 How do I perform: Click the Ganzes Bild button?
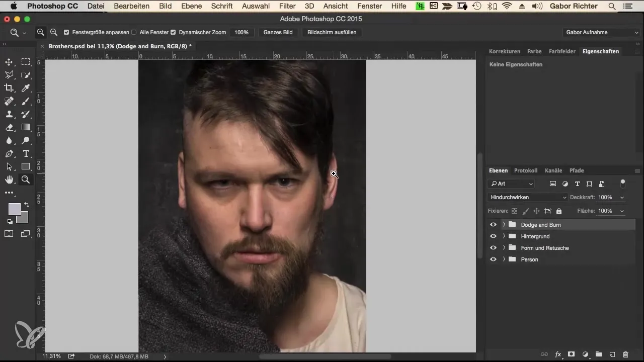coord(278,32)
